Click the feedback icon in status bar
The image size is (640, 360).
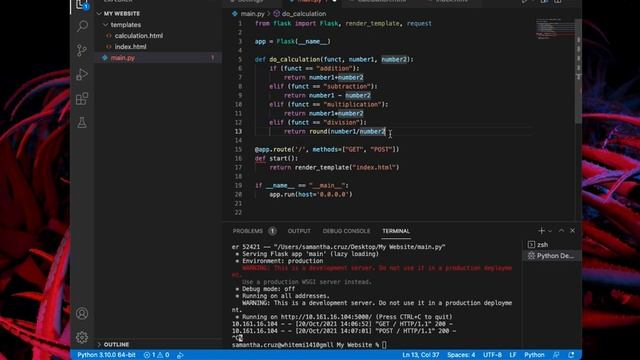[556, 355]
